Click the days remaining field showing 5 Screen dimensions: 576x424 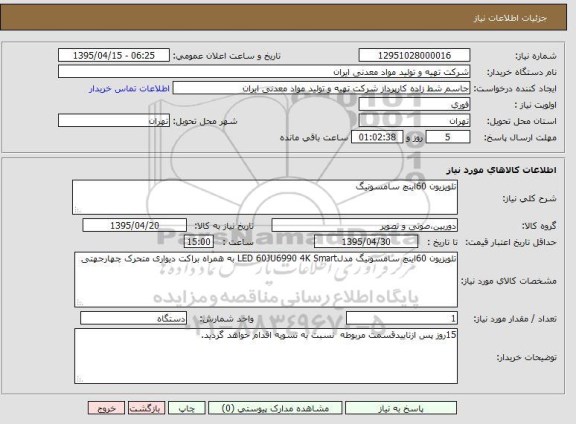point(448,137)
